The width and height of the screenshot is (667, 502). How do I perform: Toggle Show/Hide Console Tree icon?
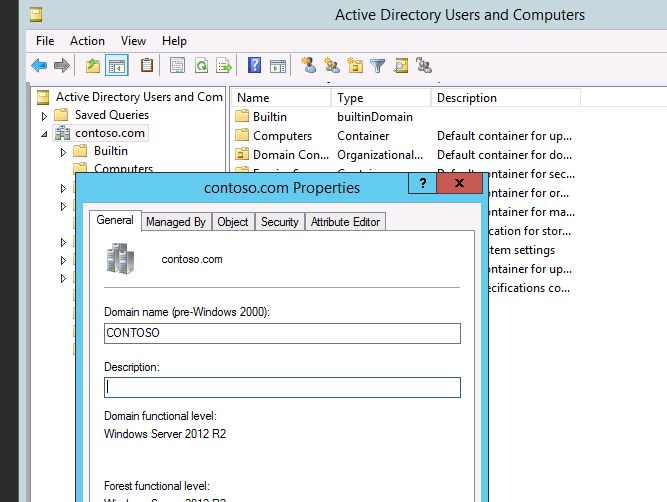tap(117, 66)
